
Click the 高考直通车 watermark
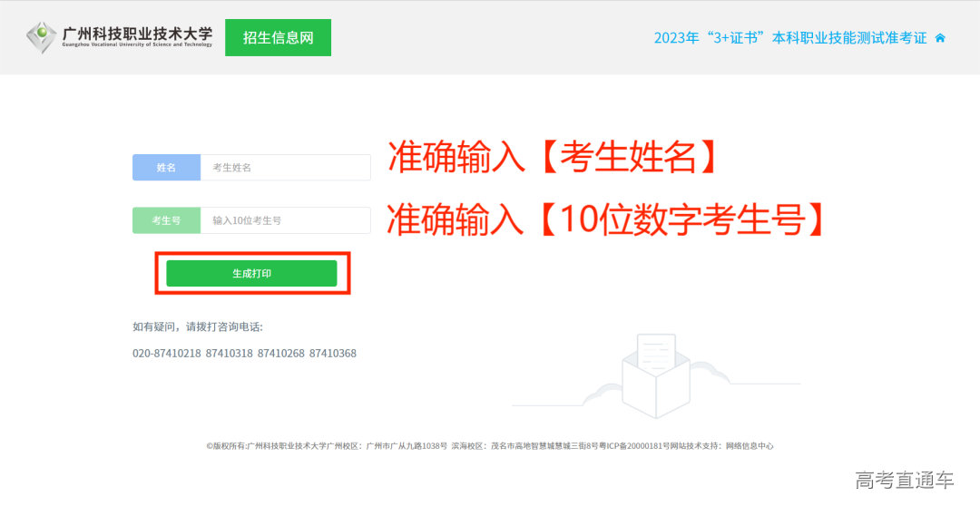click(x=904, y=481)
